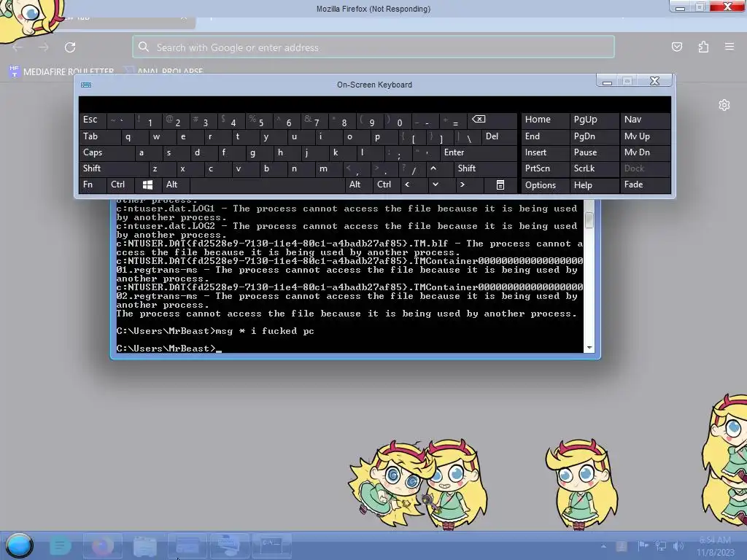The width and height of the screenshot is (747, 560).
Task: Click the network tray icon
Action: 661,545
